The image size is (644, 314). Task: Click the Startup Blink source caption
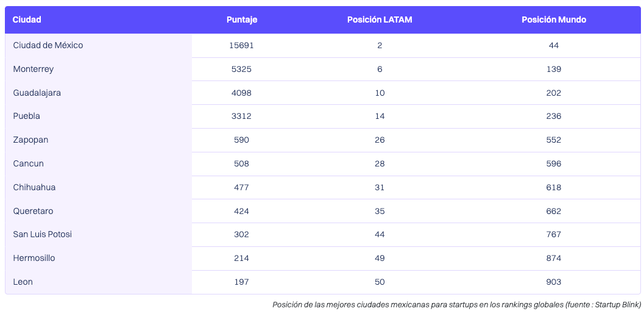(x=456, y=304)
